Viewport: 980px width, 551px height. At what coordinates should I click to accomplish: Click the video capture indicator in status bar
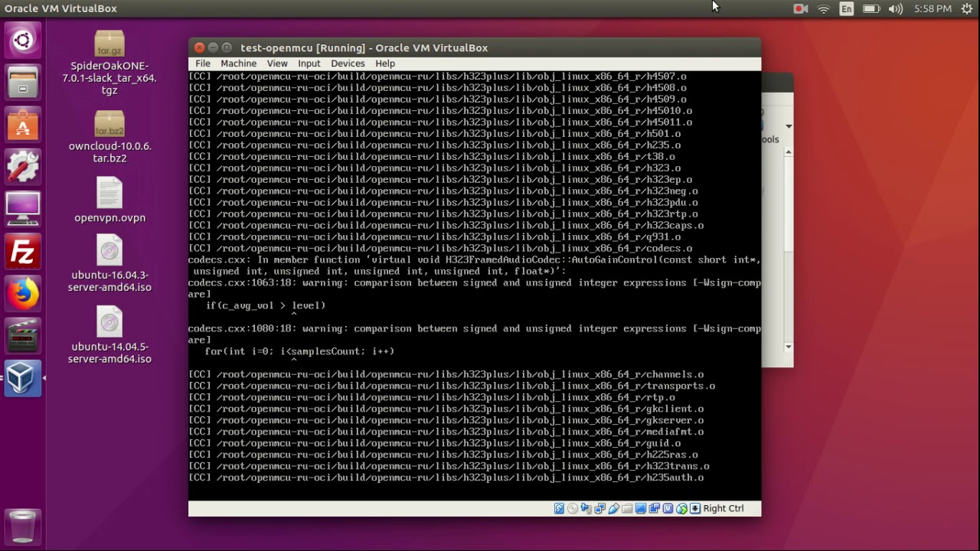coord(654,508)
